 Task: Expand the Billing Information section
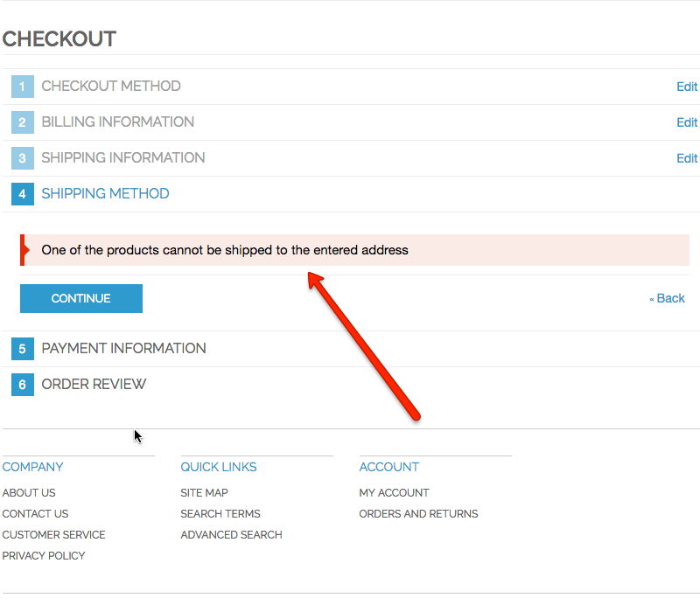tap(118, 122)
